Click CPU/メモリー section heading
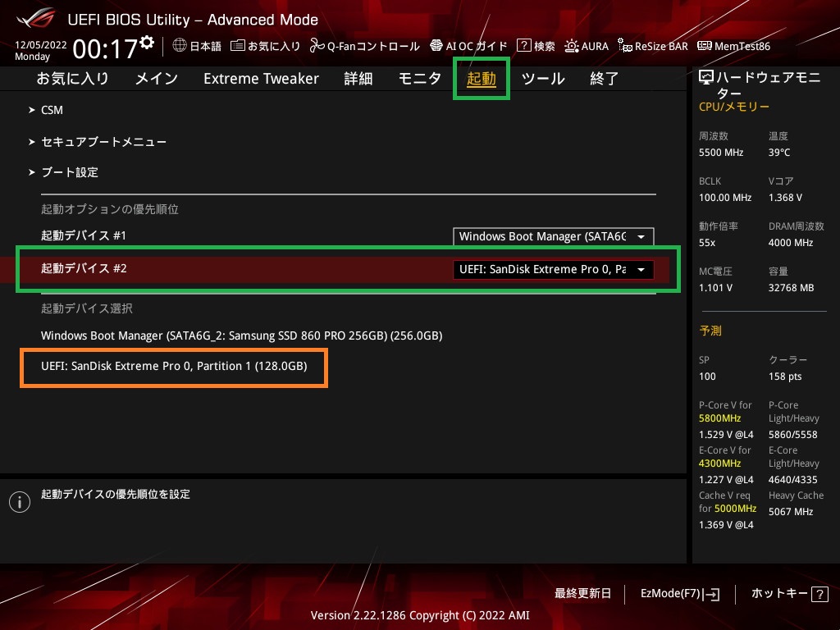 (x=734, y=107)
